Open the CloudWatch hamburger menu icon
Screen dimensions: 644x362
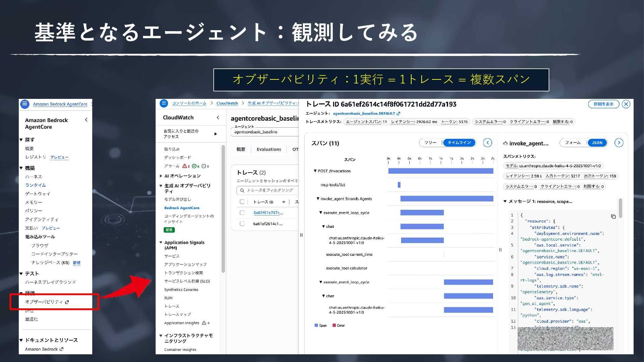coord(164,103)
